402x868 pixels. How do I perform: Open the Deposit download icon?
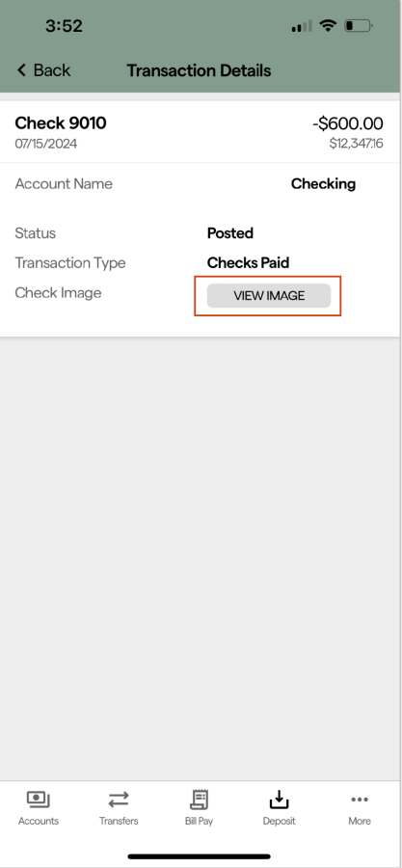click(x=280, y=800)
